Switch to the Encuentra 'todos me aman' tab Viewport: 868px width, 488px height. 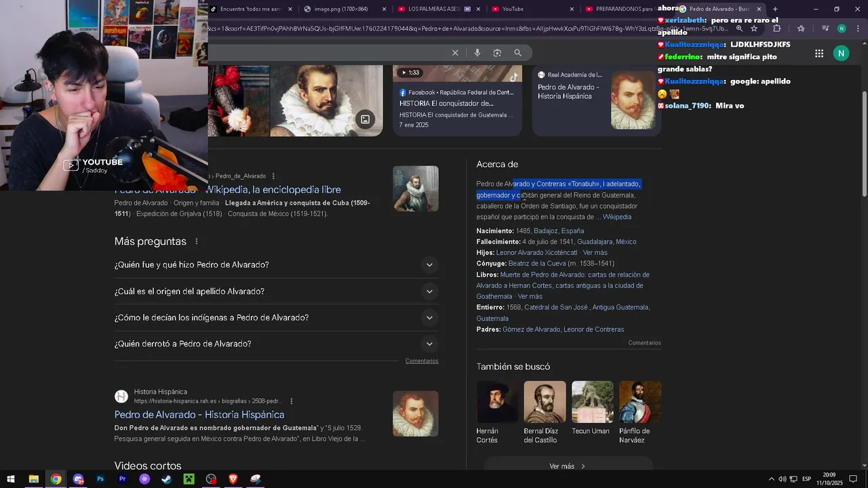pyautogui.click(x=252, y=9)
